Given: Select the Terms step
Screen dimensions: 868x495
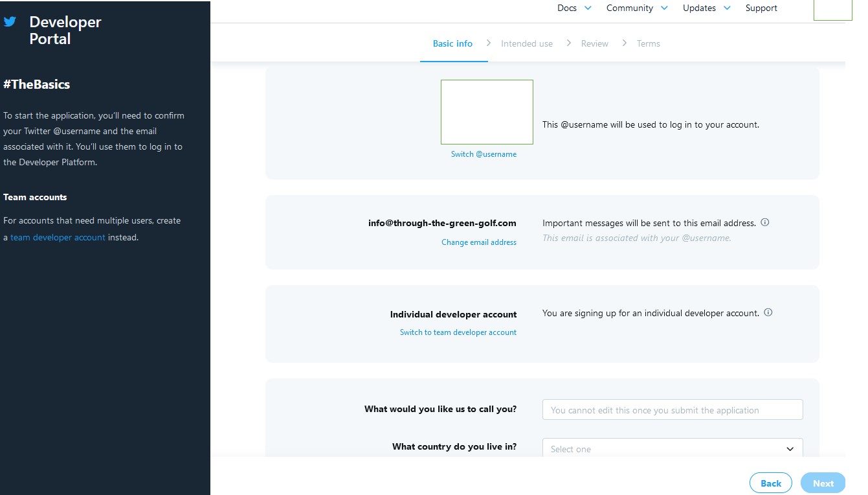Looking at the screenshot, I should point(648,43).
